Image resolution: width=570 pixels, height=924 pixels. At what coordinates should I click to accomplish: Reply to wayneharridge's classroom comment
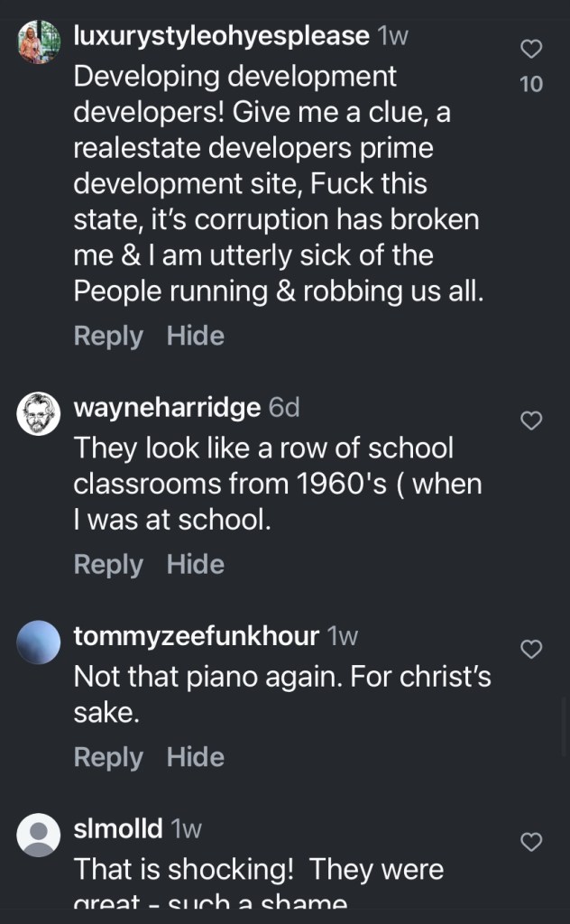click(108, 564)
